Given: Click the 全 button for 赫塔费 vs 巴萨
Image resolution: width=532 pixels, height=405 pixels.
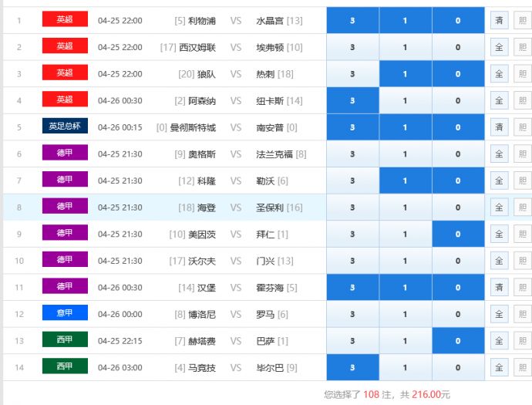Looking at the screenshot, I should tap(499, 341).
